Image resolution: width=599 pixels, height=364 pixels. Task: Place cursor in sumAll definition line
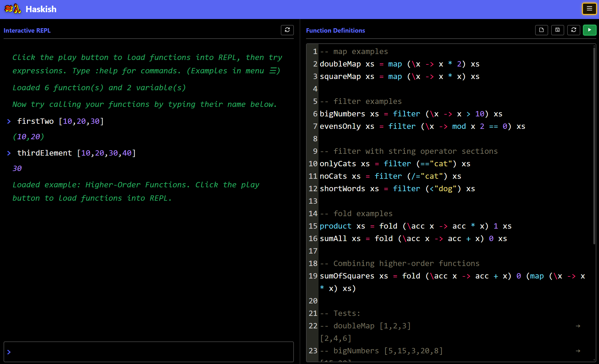413,238
